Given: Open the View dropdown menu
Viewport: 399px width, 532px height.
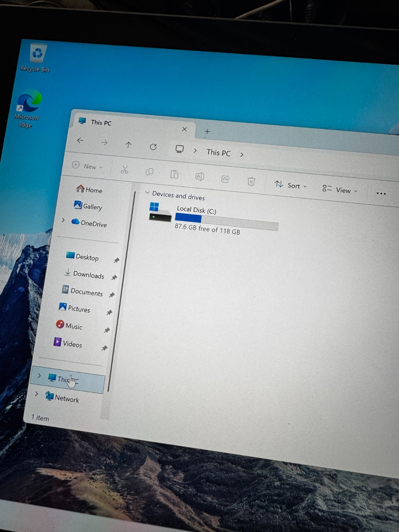Looking at the screenshot, I should point(340,190).
